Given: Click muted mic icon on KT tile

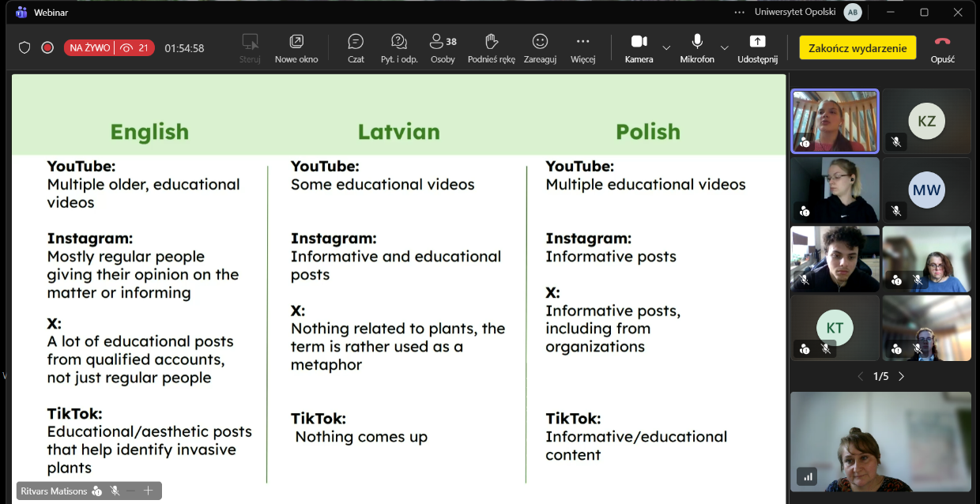Looking at the screenshot, I should [826, 348].
